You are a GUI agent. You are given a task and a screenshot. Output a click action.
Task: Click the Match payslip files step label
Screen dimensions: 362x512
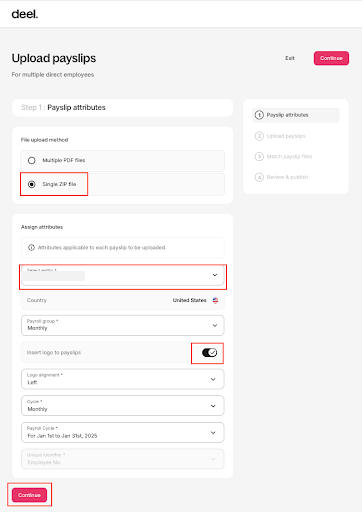coord(289,156)
